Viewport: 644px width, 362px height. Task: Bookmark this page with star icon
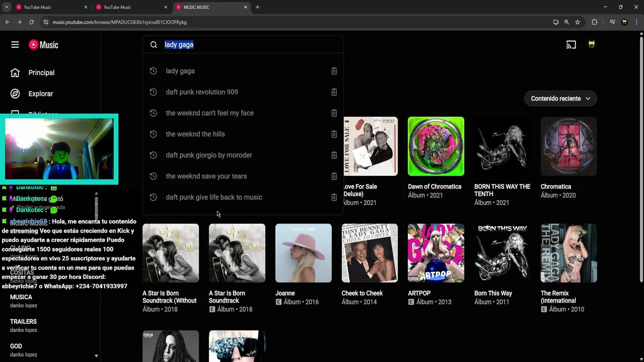tap(578, 22)
